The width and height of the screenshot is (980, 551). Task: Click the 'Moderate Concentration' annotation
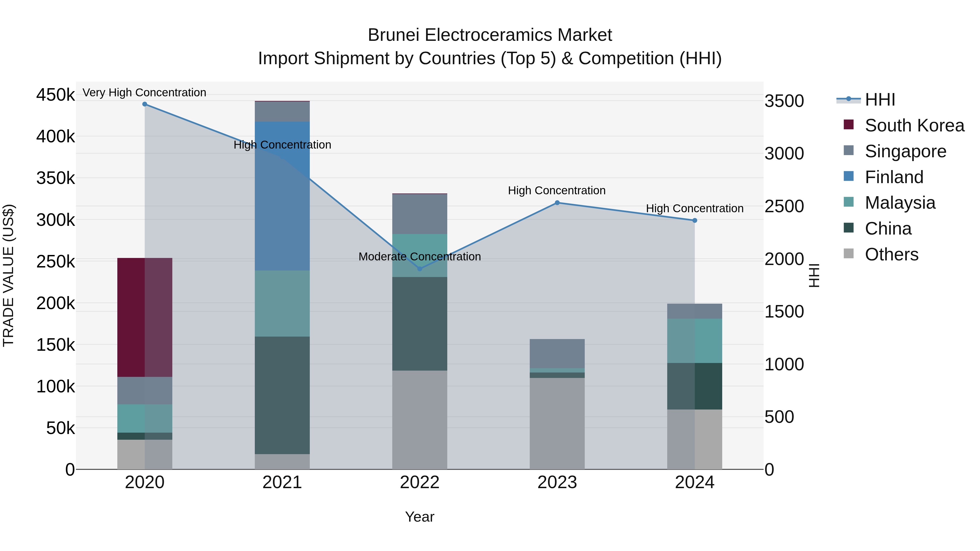419,257
